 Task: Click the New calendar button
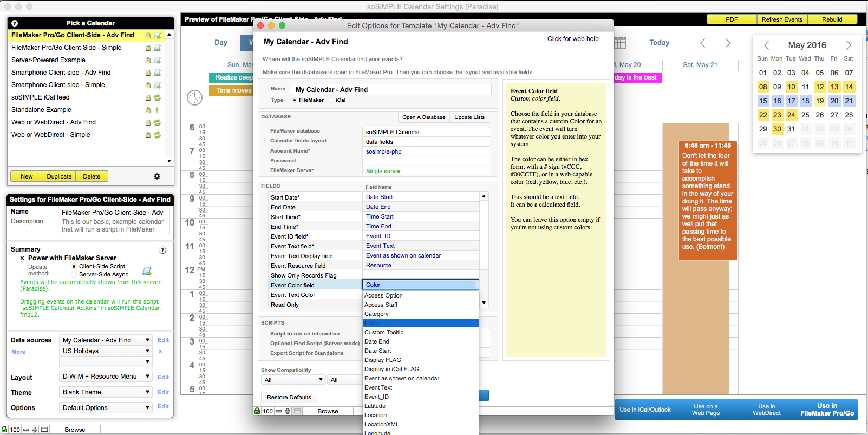pyautogui.click(x=27, y=176)
